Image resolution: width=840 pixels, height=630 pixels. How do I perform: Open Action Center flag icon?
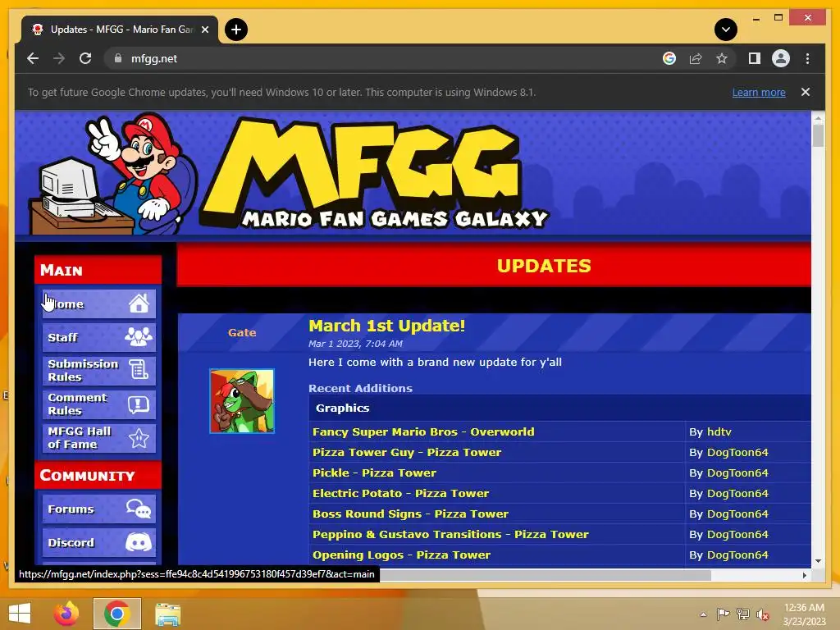coord(724,614)
